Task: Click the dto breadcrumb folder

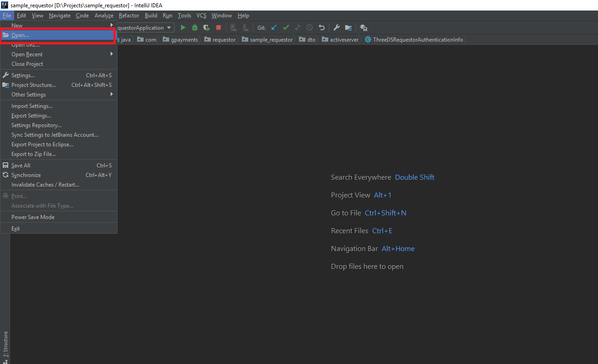Action: coord(307,40)
